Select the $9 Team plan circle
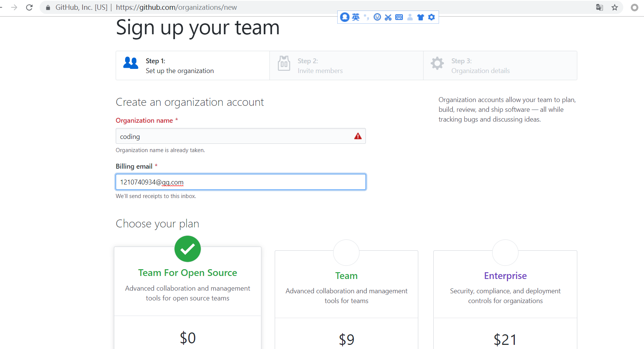 (x=346, y=253)
